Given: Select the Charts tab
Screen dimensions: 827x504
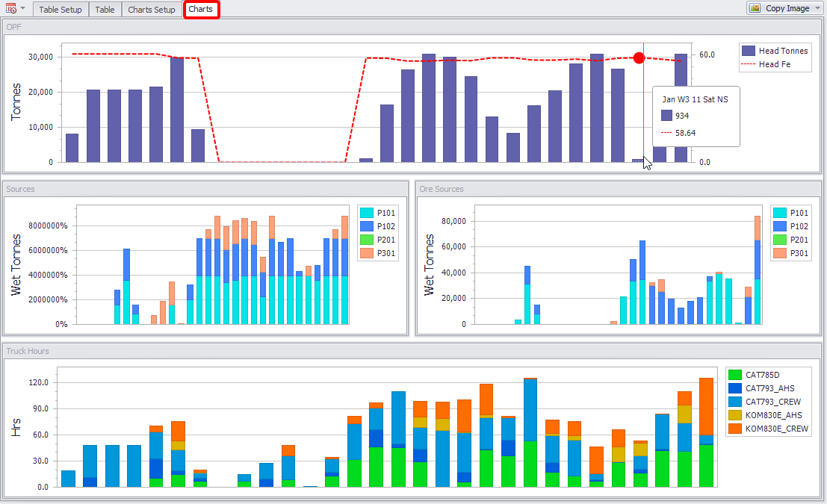Looking at the screenshot, I should click(201, 9).
